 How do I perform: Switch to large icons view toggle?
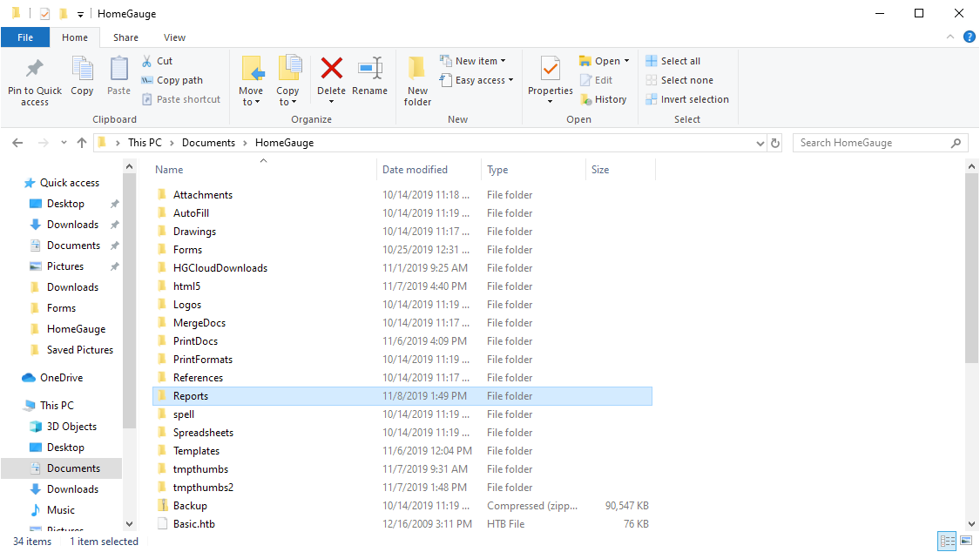(966, 542)
